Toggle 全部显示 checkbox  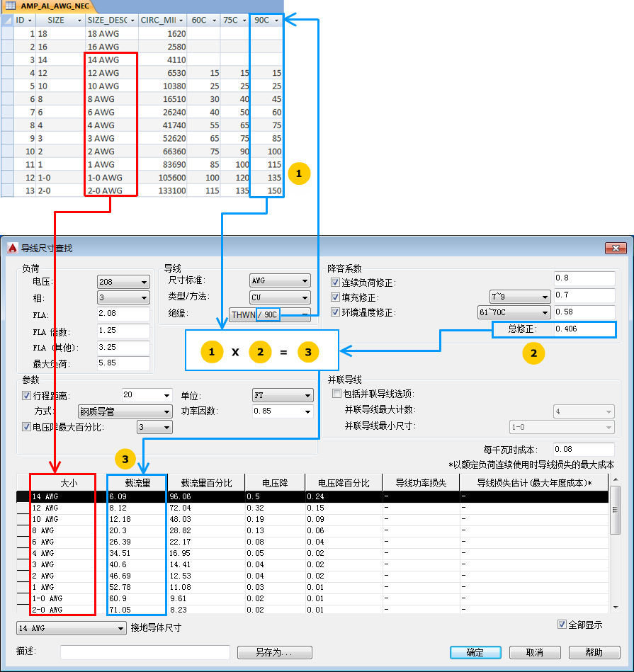tap(562, 625)
